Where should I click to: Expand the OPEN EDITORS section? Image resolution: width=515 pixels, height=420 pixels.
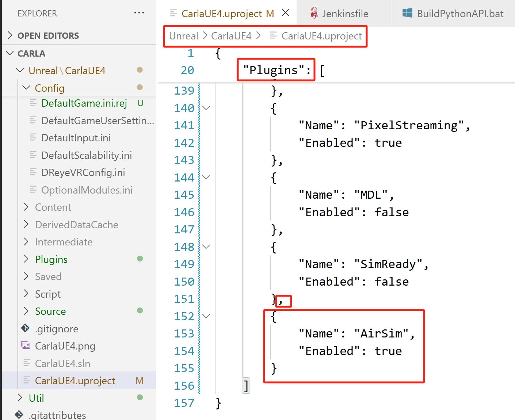point(10,35)
